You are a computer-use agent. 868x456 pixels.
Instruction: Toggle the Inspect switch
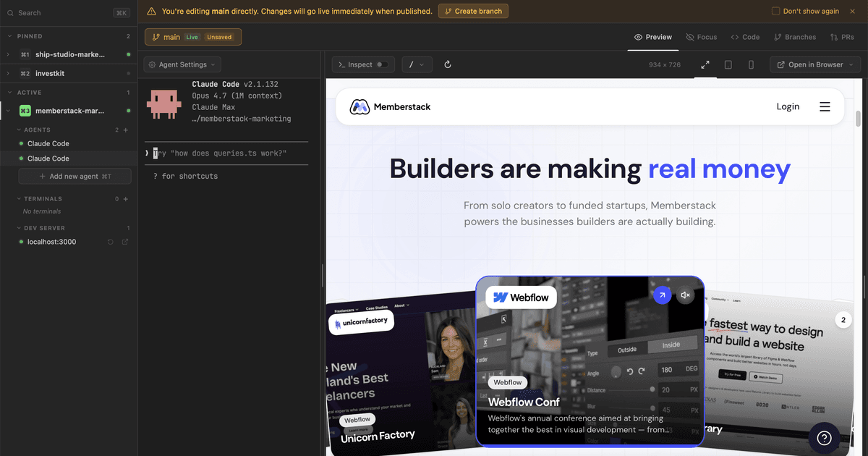[x=382, y=64]
